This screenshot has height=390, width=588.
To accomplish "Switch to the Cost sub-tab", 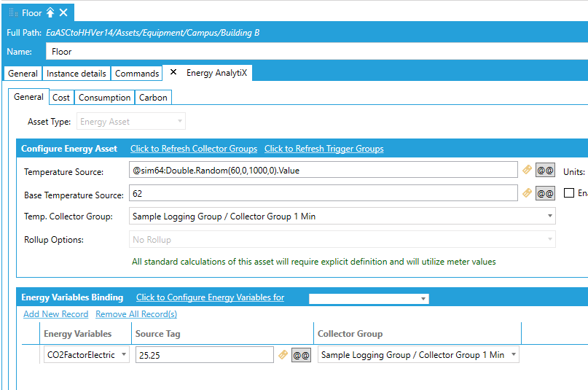I will 61,98.
